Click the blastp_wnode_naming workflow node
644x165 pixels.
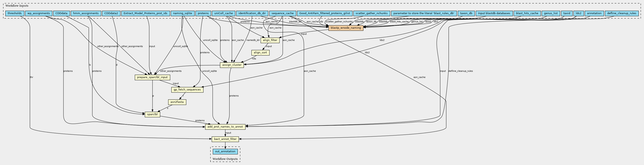(x=346, y=28)
